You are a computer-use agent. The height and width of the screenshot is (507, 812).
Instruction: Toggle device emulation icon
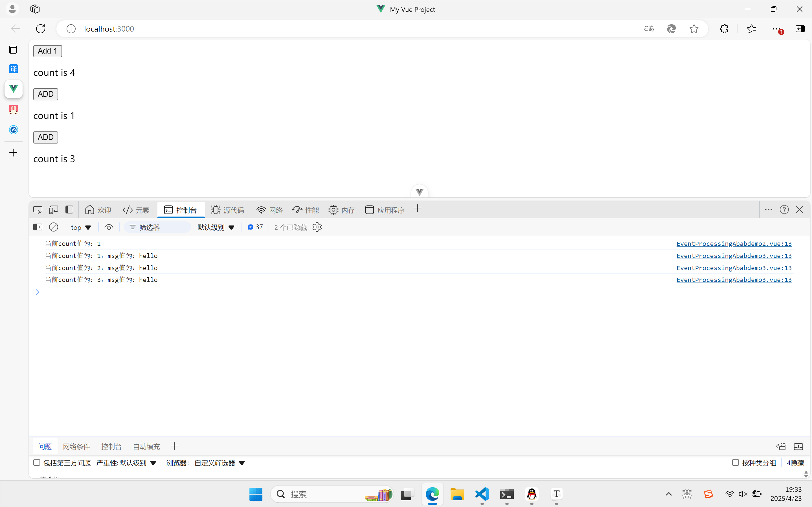point(53,210)
